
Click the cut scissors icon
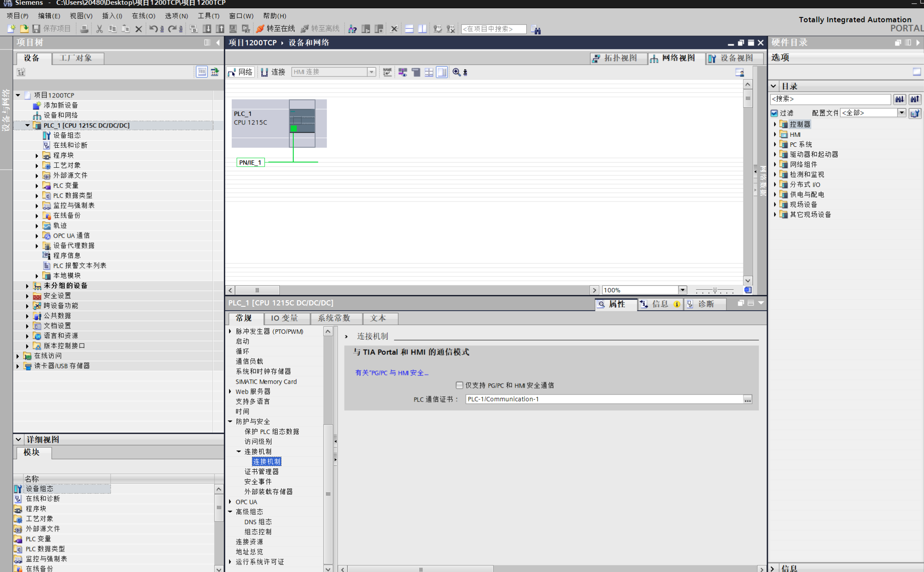click(x=99, y=29)
